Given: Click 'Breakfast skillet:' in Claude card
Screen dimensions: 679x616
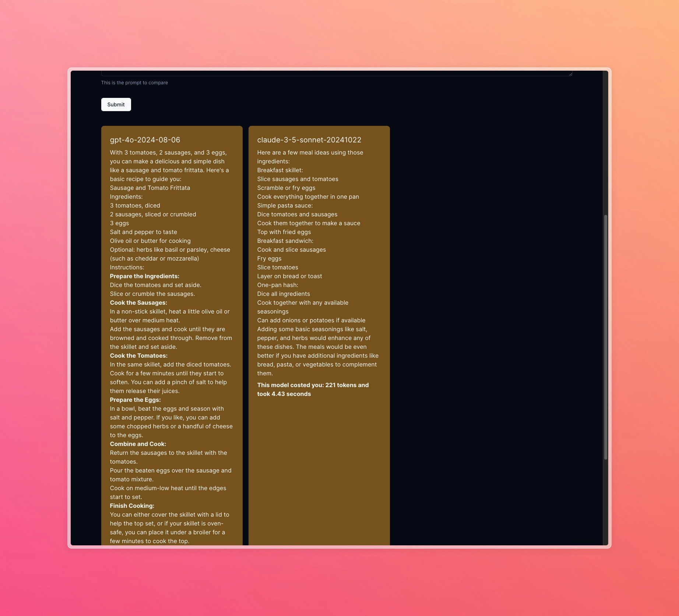Looking at the screenshot, I should [x=280, y=170].
